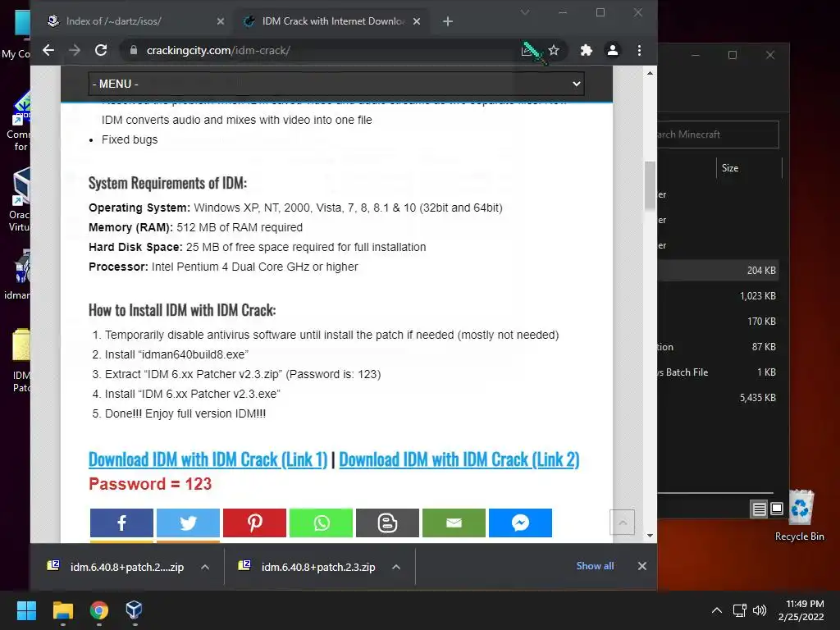Open a new browser tab
The width and height of the screenshot is (840, 630).
coord(448,21)
